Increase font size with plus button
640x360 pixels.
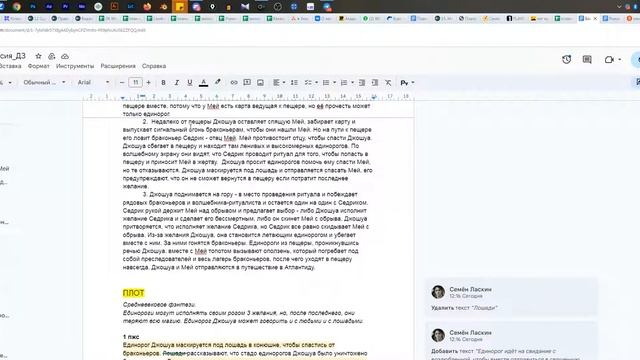pos(149,82)
